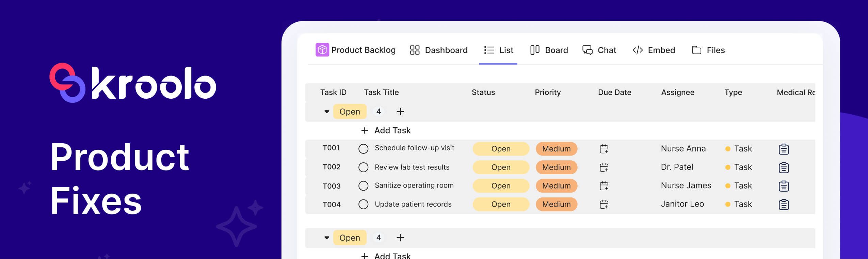Click the kroolo logo

pyautogui.click(x=133, y=83)
